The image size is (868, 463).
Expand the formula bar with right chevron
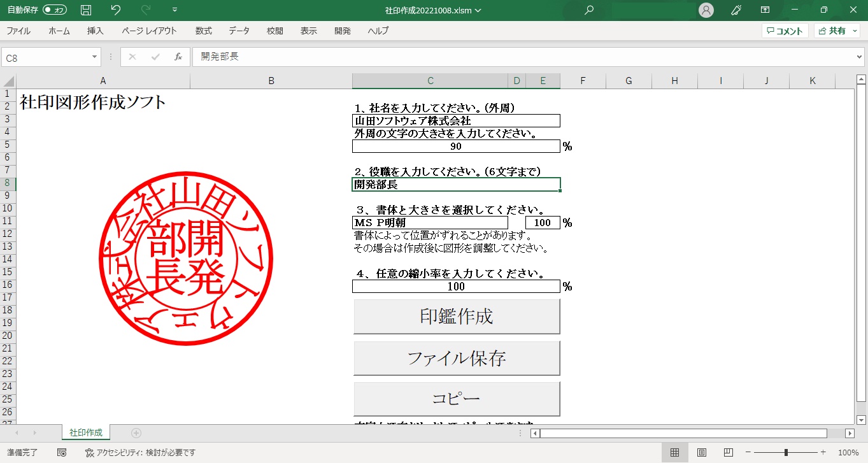click(x=860, y=57)
